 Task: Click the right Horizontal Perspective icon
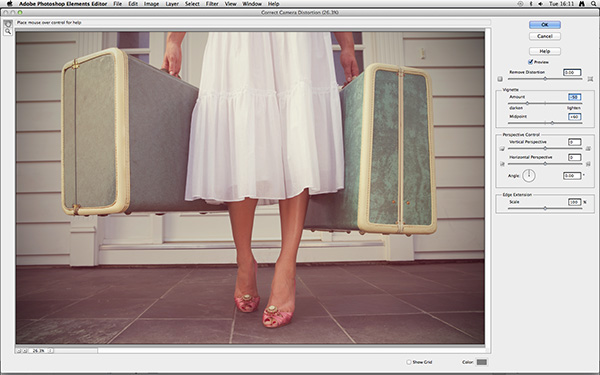(x=588, y=164)
